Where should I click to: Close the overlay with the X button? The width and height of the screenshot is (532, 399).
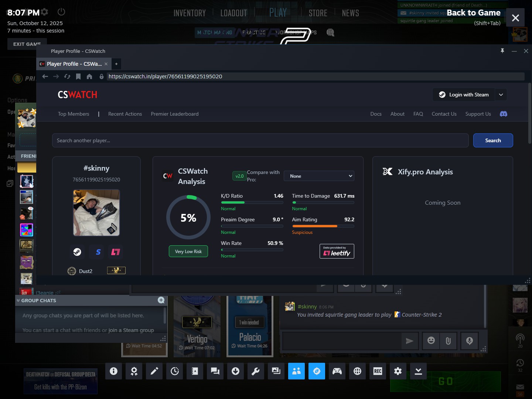[515, 17]
